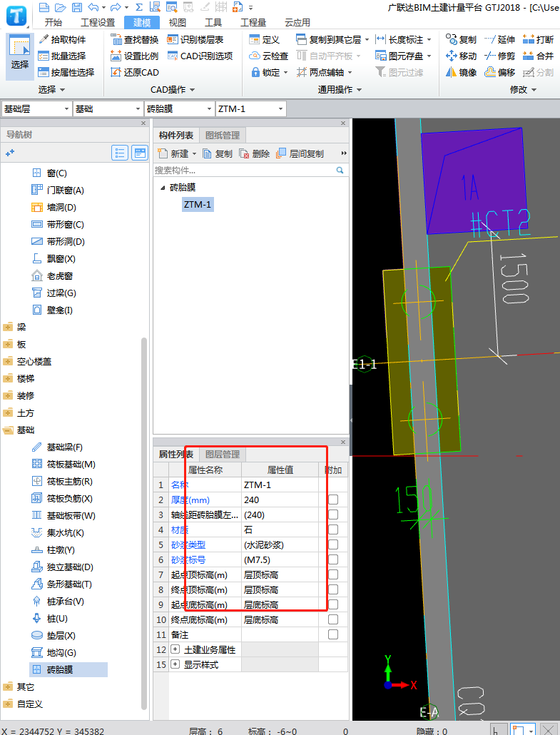Open the 云应用 ribbon tab
The height and width of the screenshot is (735, 560).
click(297, 23)
